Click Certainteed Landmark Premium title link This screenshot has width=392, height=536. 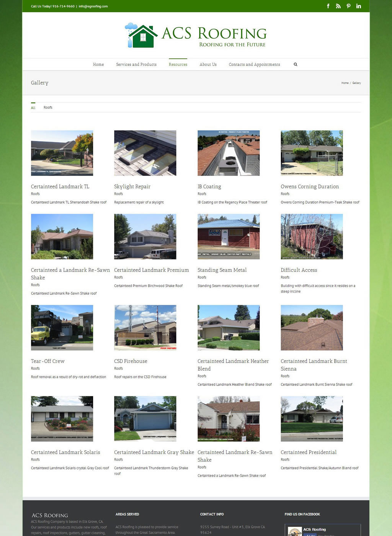151,270
